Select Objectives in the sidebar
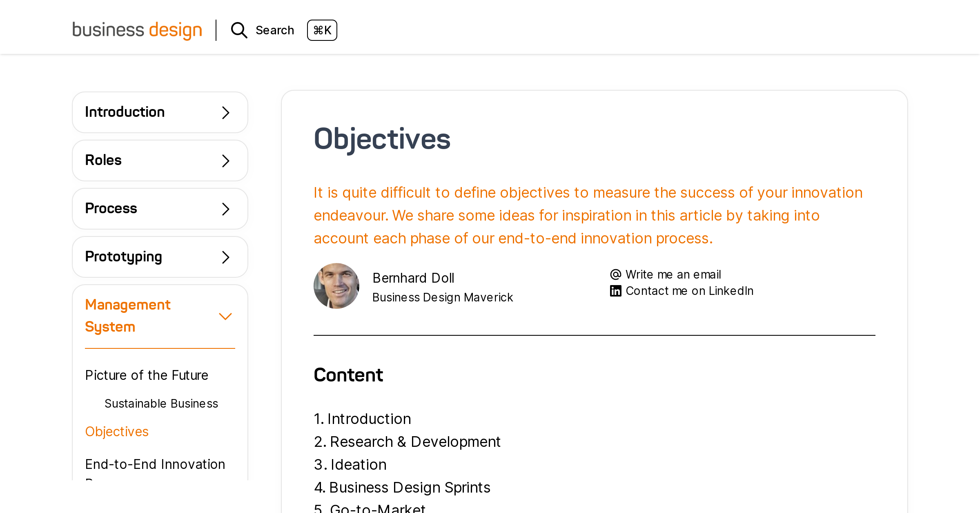 coord(117,431)
